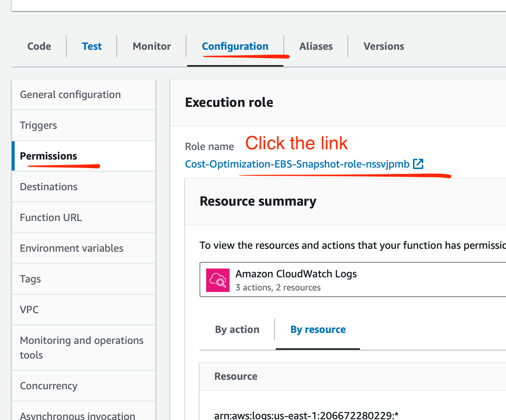Click the Cost-Optimization-EBS-Snapshot role link

pos(297,164)
